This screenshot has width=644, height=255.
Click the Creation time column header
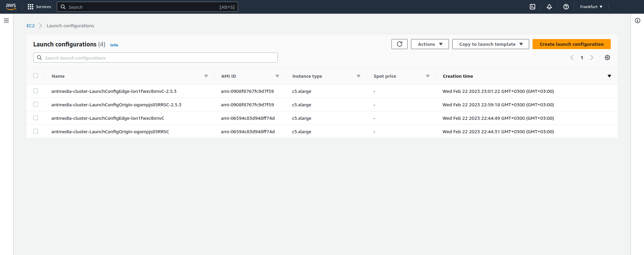tap(458, 76)
